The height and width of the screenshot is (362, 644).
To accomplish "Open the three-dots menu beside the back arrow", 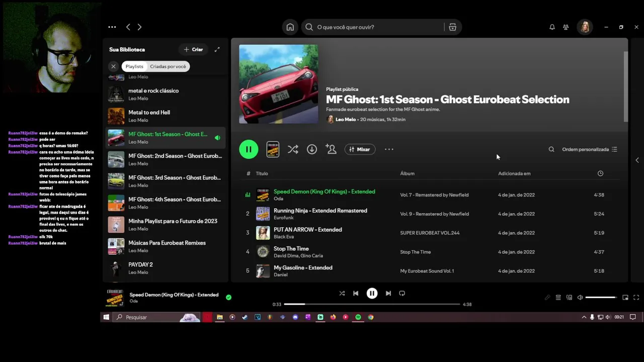I will tap(112, 27).
